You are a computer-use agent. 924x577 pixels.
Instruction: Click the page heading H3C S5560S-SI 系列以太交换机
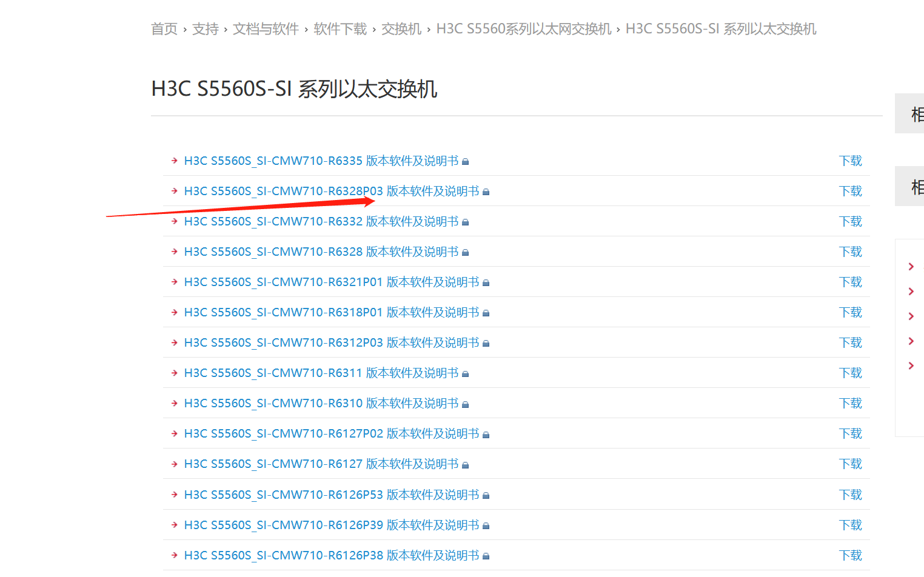click(294, 89)
